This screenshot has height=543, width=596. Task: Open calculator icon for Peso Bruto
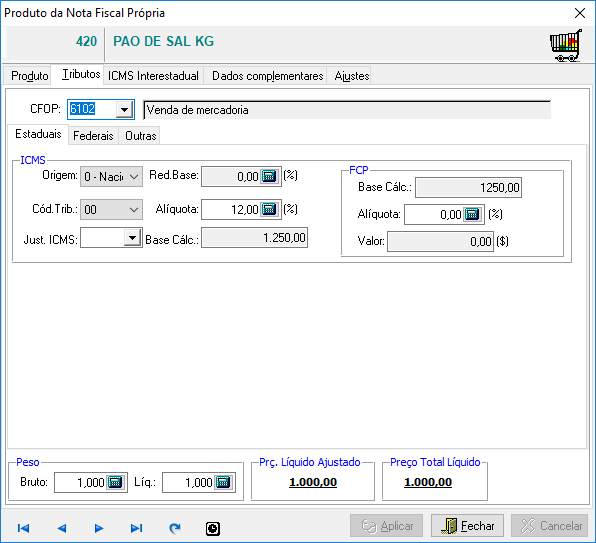[x=115, y=482]
